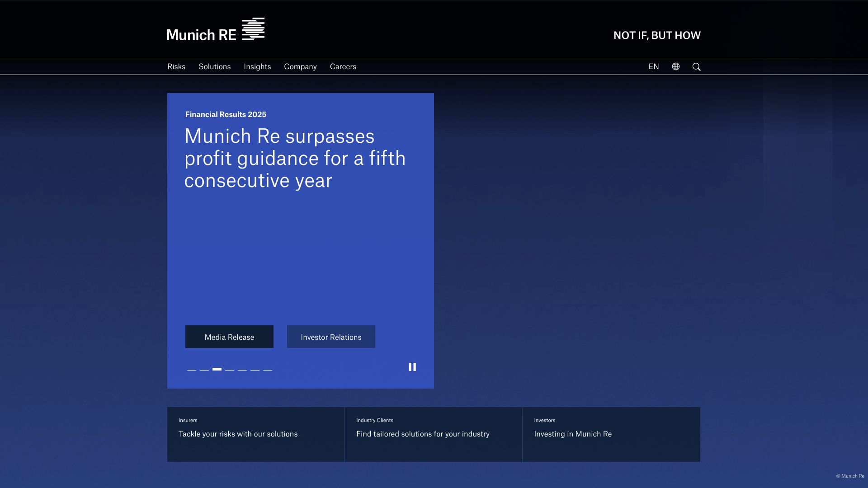Expand the Solutions menu
The height and width of the screenshot is (488, 868).
tap(214, 66)
